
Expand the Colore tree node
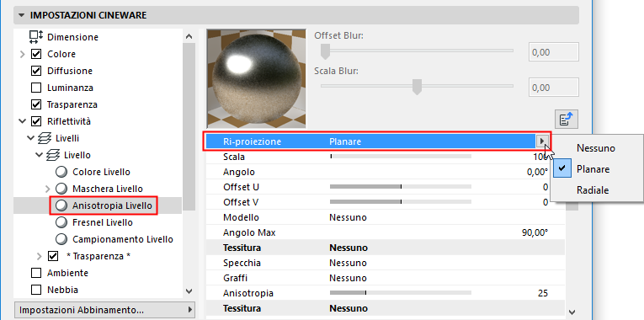click(x=23, y=54)
